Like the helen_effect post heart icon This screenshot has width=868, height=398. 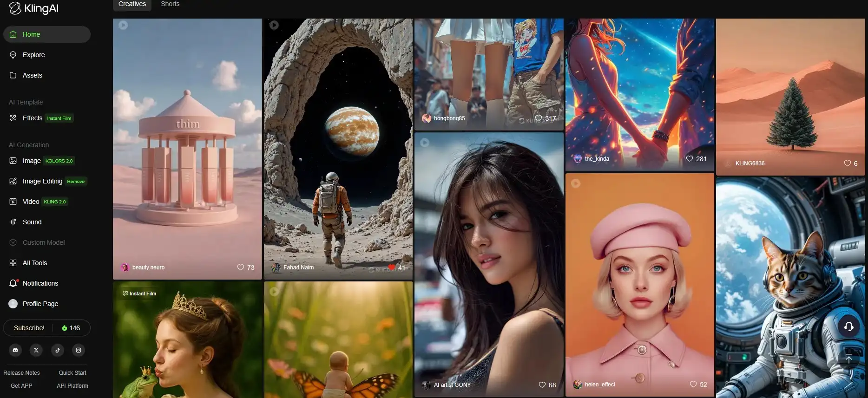(x=693, y=384)
